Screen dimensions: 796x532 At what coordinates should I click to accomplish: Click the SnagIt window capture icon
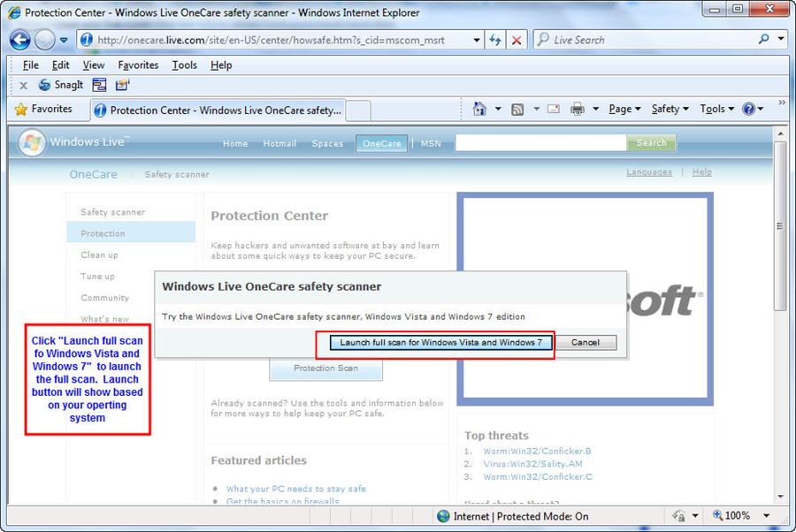[99, 85]
